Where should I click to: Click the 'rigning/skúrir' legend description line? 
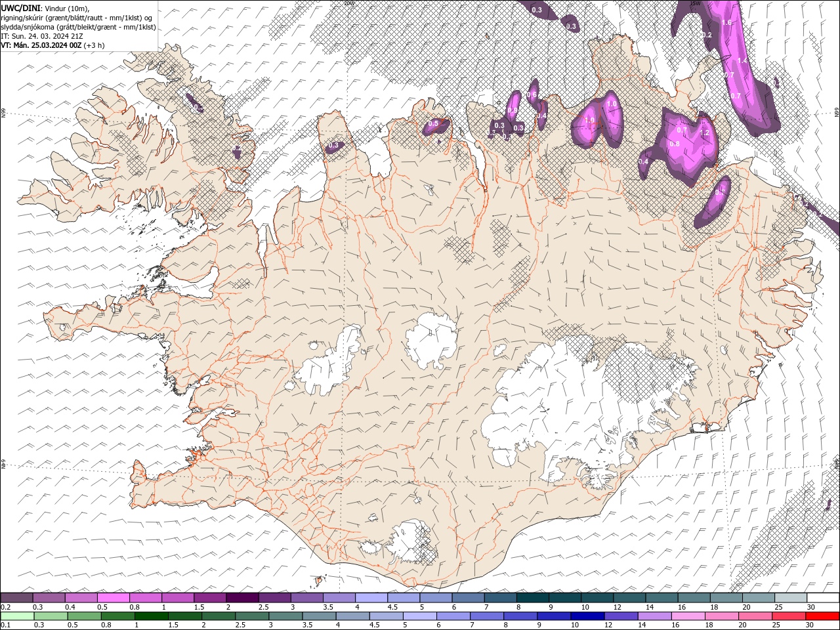pyautogui.click(x=77, y=17)
